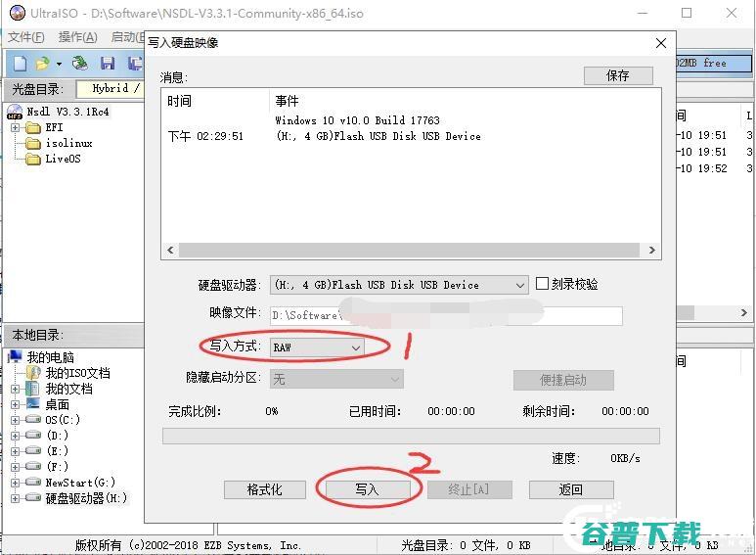Close the 写入硬盘映像 dialog

[x=661, y=43]
